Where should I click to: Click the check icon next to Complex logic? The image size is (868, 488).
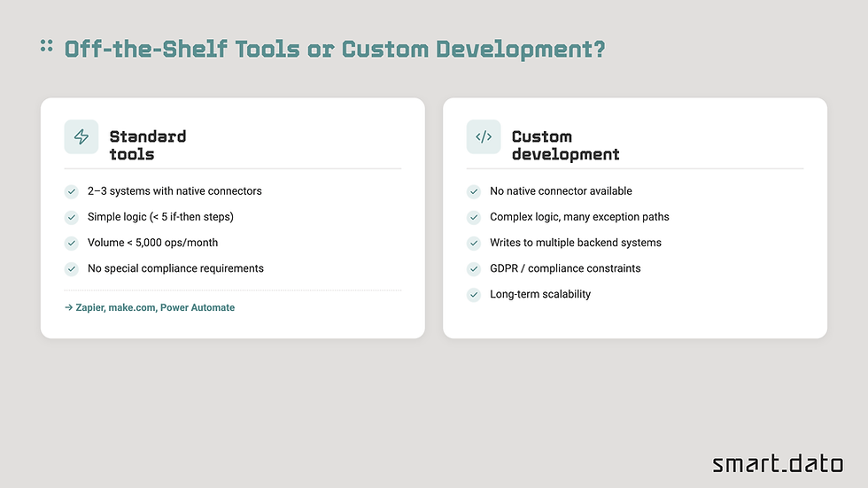474,218
